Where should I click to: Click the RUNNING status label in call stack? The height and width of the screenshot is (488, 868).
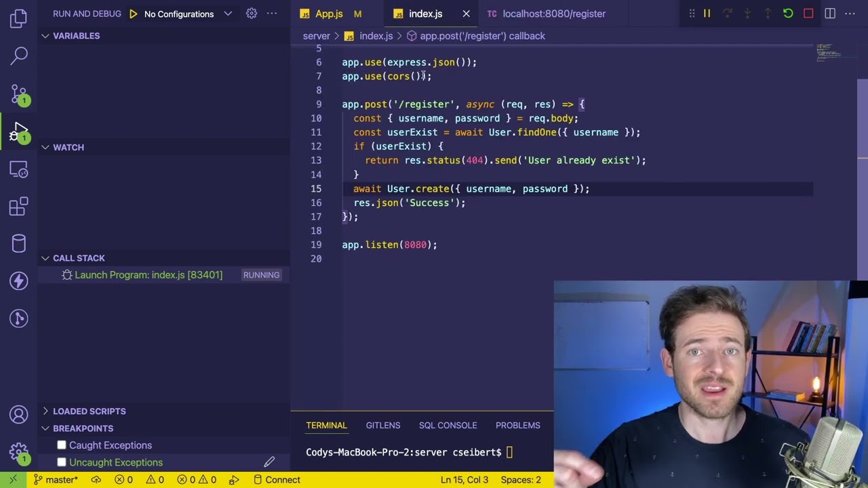(x=261, y=275)
